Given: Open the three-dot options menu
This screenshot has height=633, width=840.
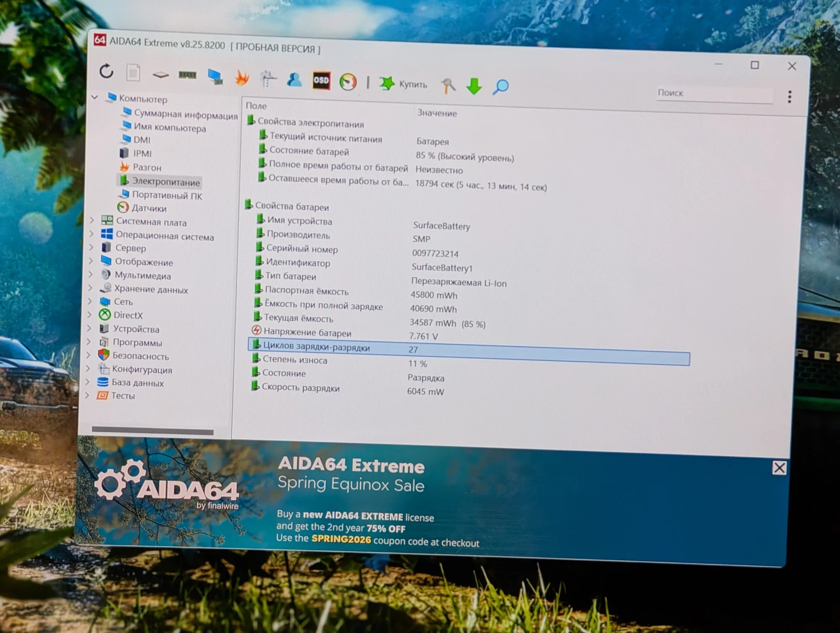Looking at the screenshot, I should (790, 97).
